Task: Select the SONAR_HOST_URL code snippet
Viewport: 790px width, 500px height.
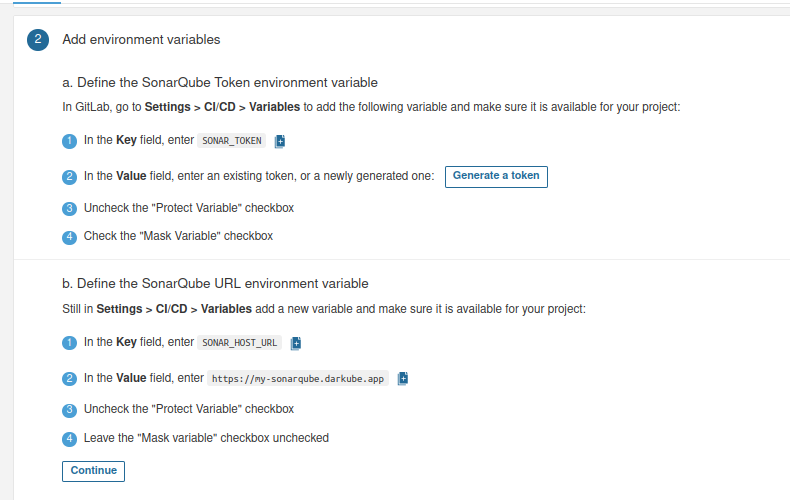Action: click(240, 343)
